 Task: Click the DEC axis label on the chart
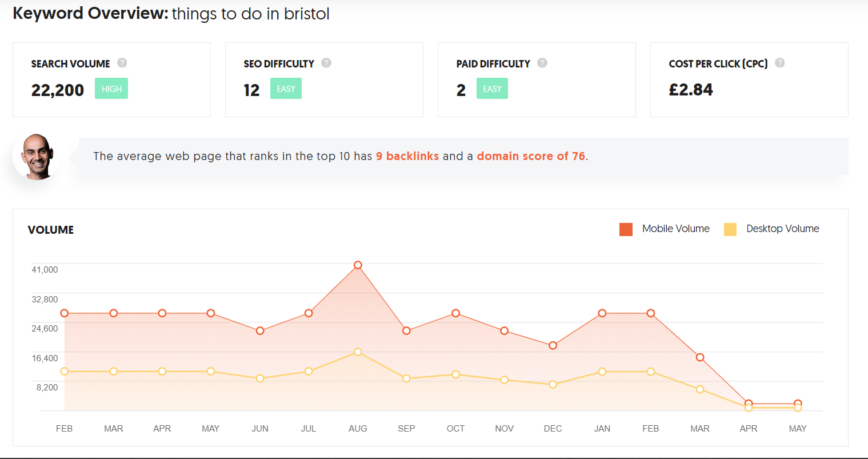pos(553,428)
